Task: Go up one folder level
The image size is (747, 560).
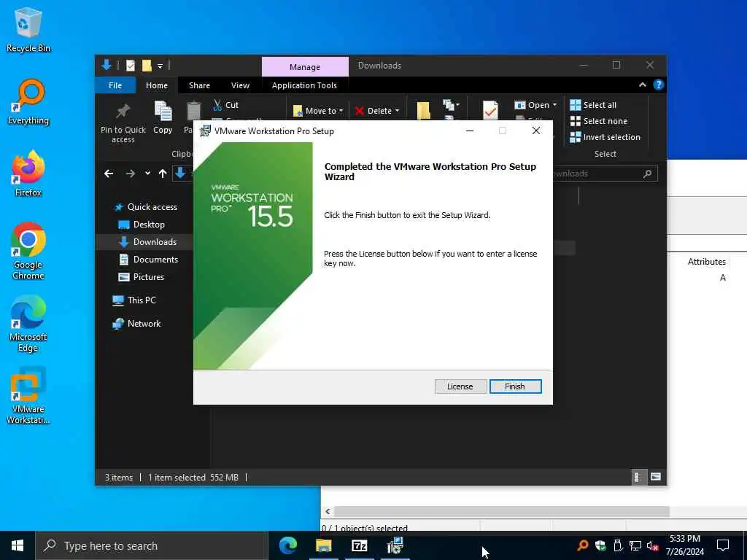Action: (163, 174)
